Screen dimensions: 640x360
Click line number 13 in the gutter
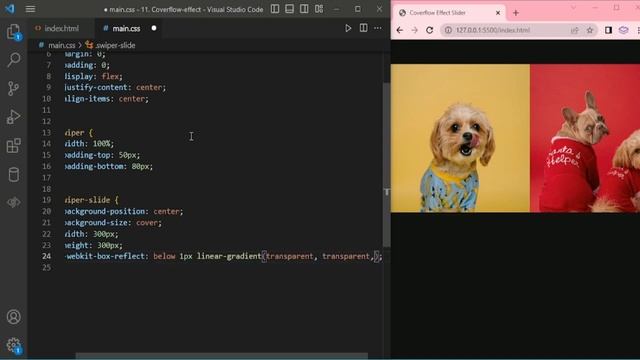[47, 132]
